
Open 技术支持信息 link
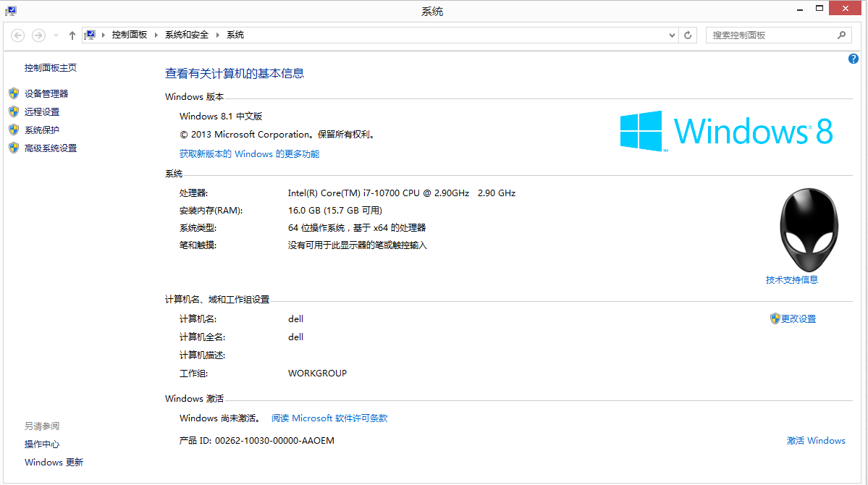pyautogui.click(x=791, y=280)
